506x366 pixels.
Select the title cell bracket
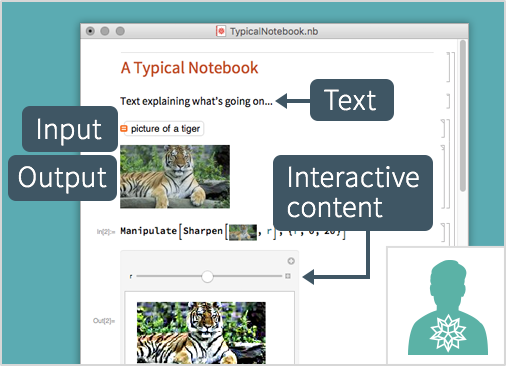(x=448, y=67)
